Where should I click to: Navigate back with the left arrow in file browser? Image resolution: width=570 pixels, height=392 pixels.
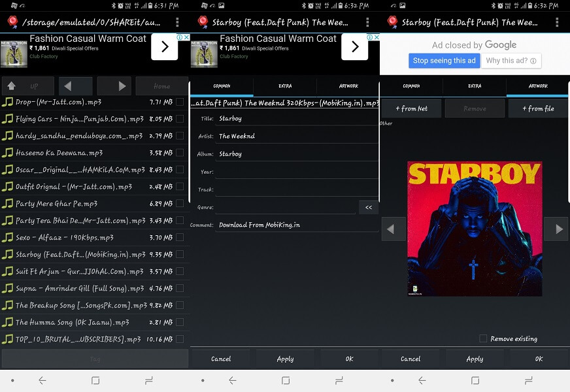[76, 86]
